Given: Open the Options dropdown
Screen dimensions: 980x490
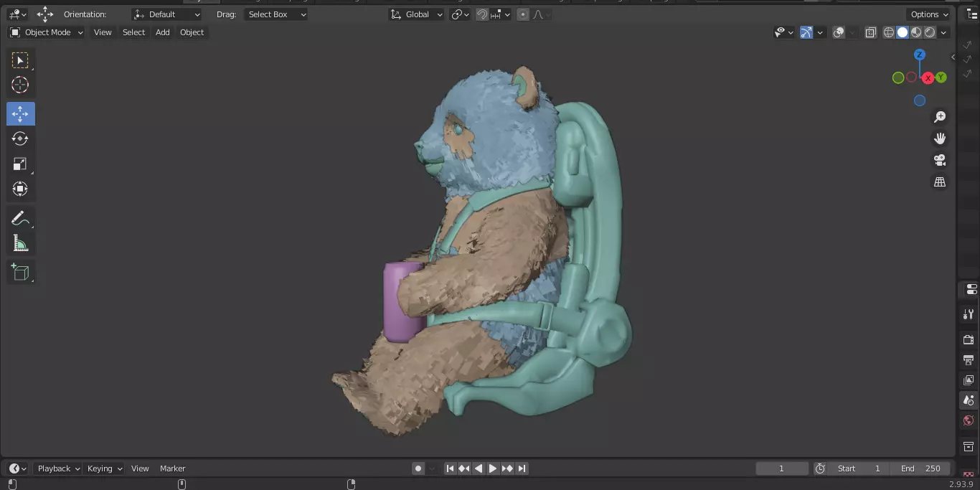Looking at the screenshot, I should pyautogui.click(x=929, y=14).
